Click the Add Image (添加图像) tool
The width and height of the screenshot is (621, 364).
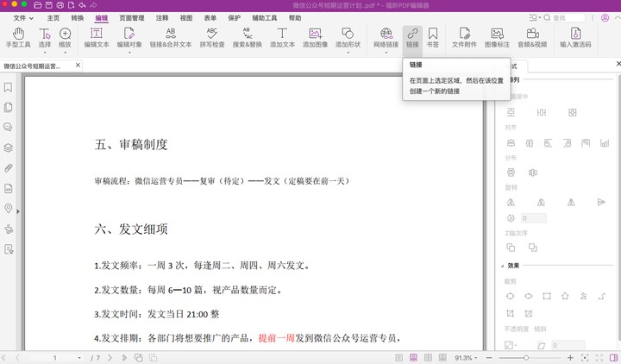point(315,37)
